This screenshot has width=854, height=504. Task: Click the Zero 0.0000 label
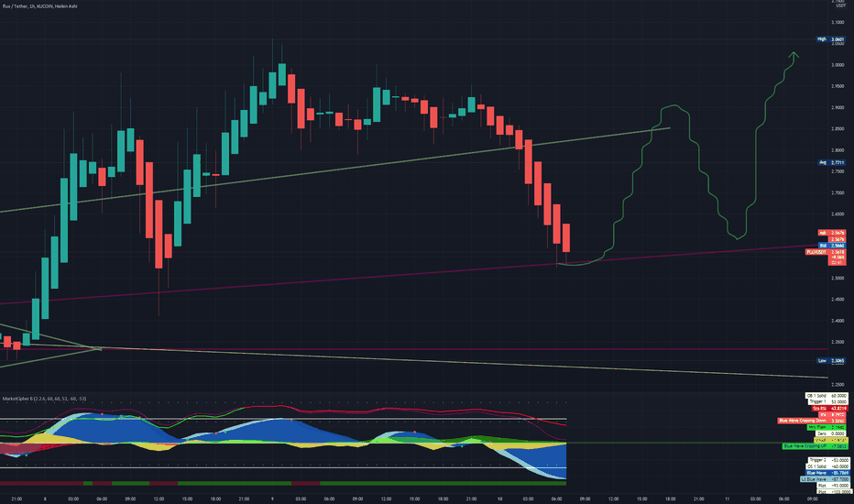pos(832,433)
